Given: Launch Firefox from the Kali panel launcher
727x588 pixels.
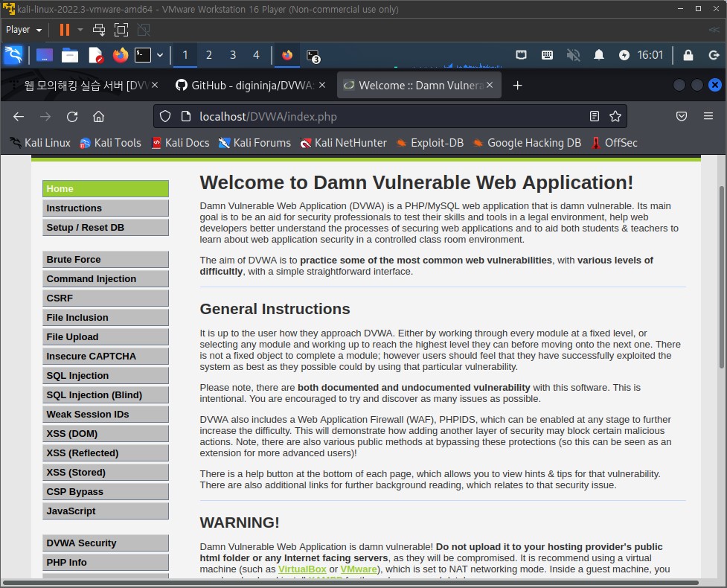Looking at the screenshot, I should click(x=121, y=55).
